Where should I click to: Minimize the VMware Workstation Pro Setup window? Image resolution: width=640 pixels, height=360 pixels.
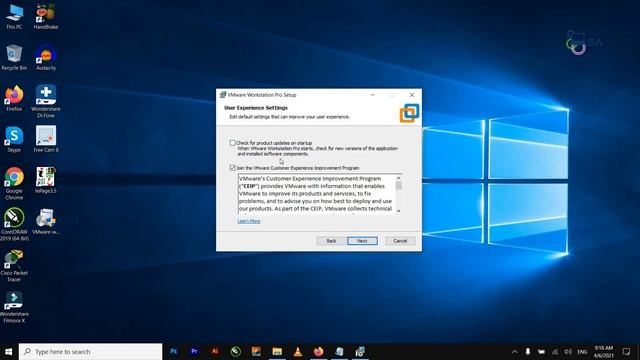pyautogui.click(x=372, y=95)
